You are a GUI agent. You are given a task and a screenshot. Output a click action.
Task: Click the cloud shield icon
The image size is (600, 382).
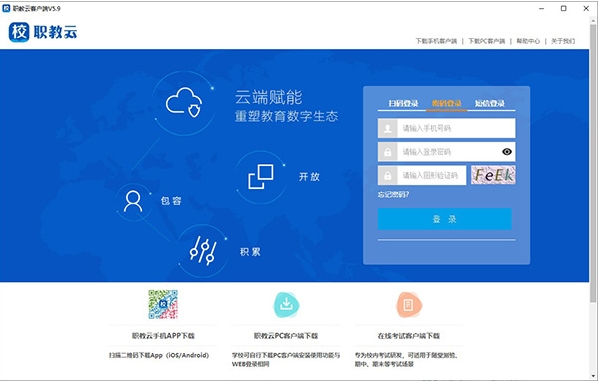(184, 102)
